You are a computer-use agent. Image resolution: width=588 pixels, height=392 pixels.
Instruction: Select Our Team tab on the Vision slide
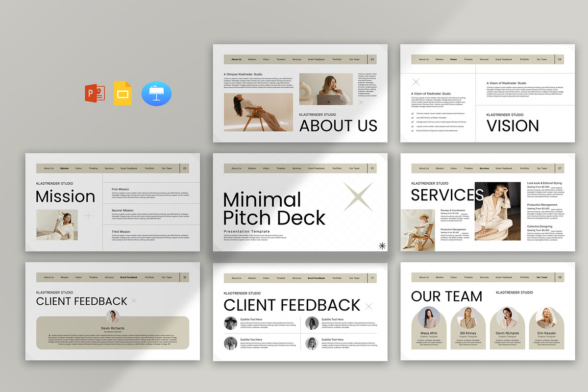[542, 59]
